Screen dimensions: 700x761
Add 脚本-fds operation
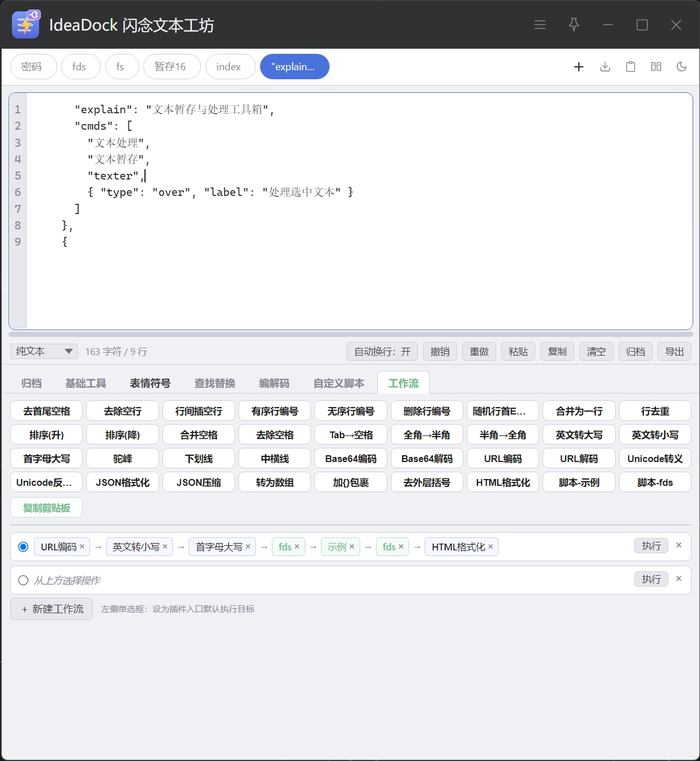coord(655,482)
